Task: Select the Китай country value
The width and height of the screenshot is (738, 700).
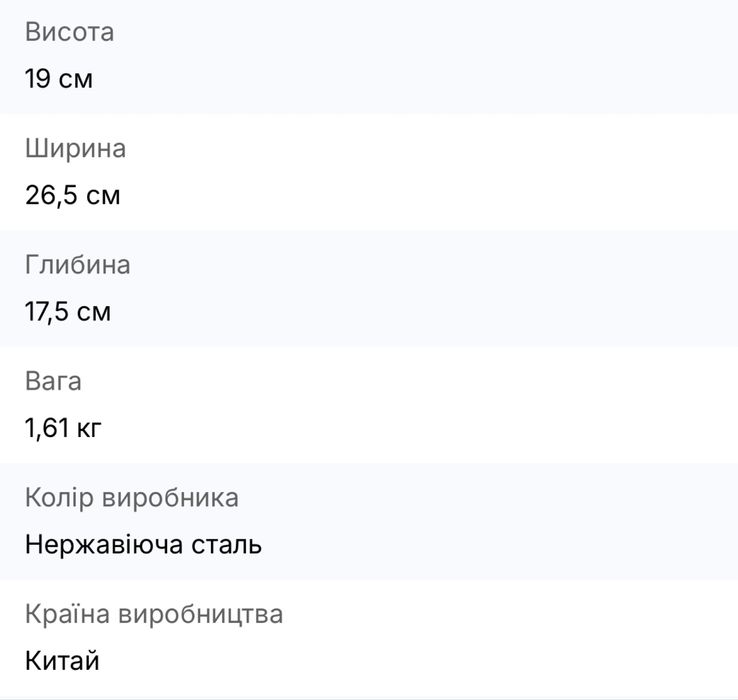Action: [62, 661]
